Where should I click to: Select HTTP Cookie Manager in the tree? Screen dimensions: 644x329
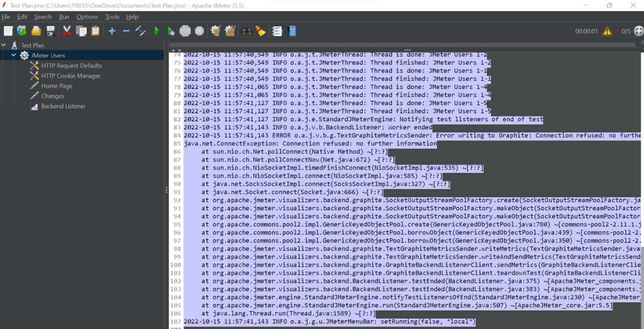coord(71,76)
